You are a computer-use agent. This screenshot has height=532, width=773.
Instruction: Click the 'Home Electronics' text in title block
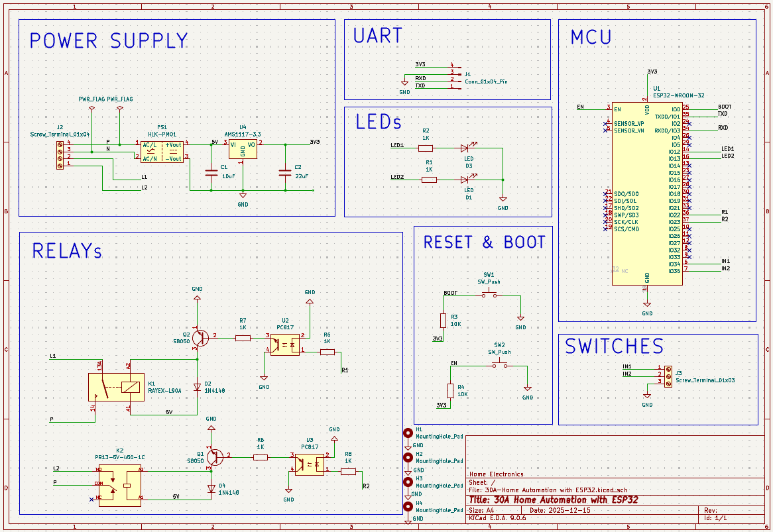[x=497, y=474]
